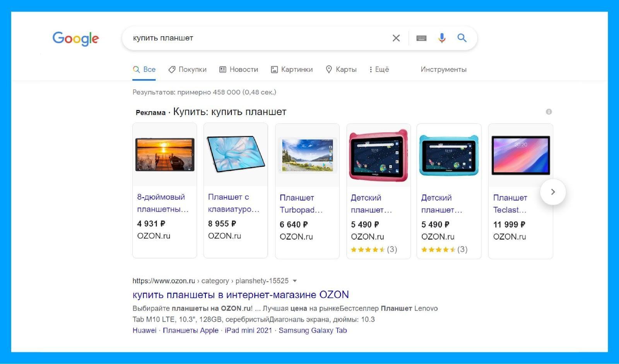Open the Инструменты search tools
The image size is (619, 364).
[443, 70]
